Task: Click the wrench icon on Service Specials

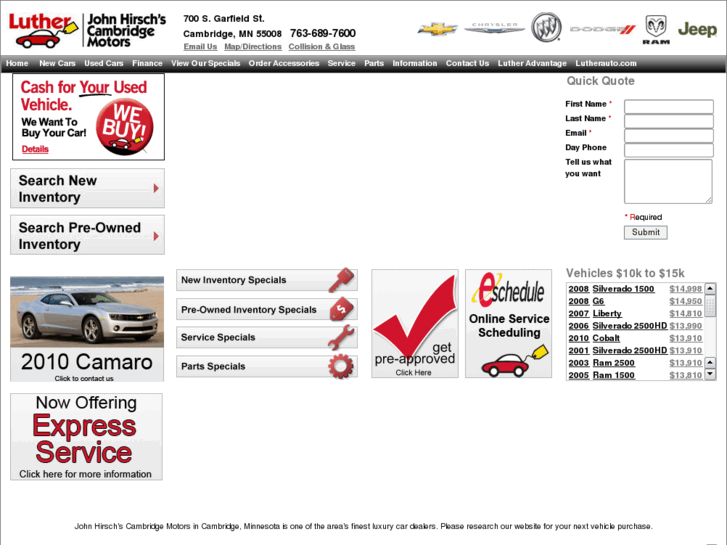Action: tap(341, 337)
